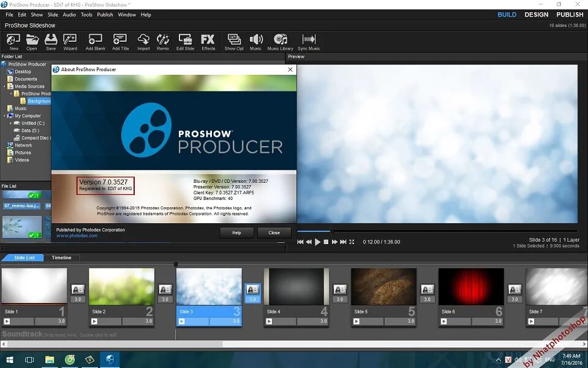
Task: Click ENG language indicator in tray
Action: pos(550,360)
